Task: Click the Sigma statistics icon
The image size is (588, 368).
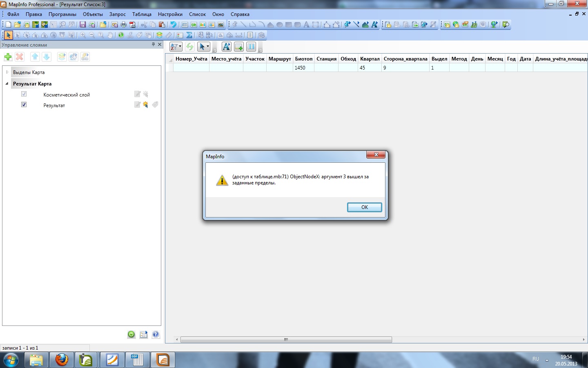Action: pos(189,35)
